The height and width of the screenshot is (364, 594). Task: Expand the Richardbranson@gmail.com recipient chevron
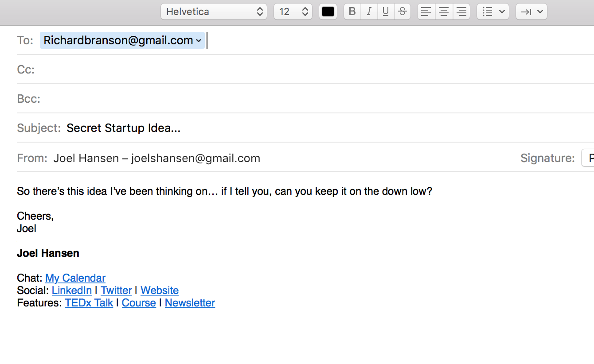[x=199, y=41]
